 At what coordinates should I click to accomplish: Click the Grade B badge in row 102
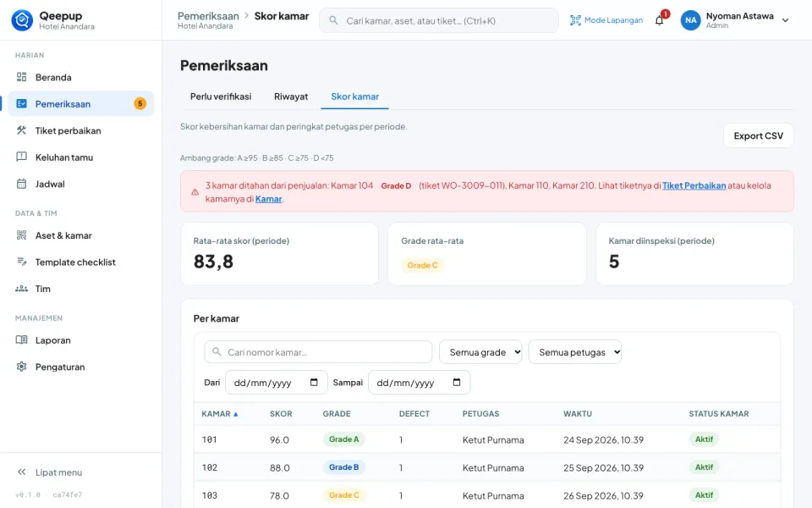(344, 467)
